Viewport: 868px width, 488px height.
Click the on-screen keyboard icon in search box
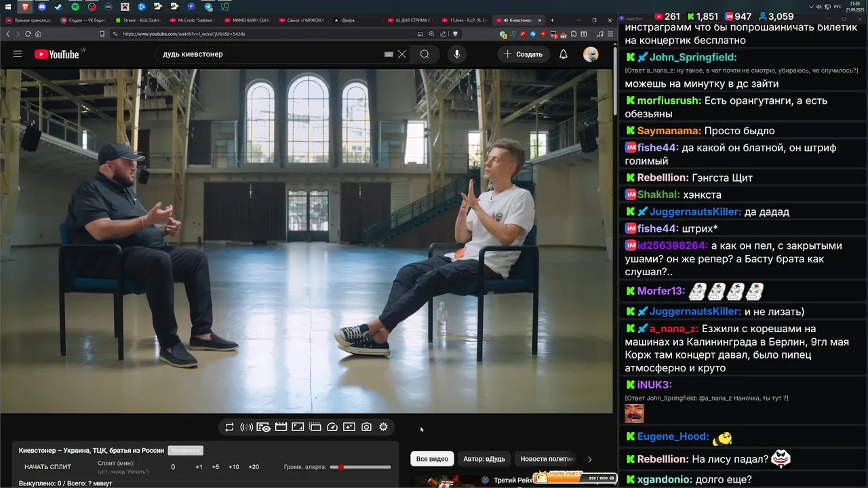coord(389,54)
